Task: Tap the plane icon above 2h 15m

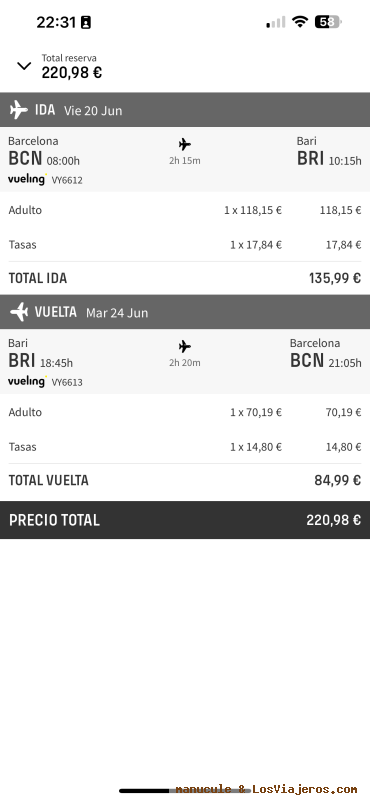Action: tap(185, 144)
